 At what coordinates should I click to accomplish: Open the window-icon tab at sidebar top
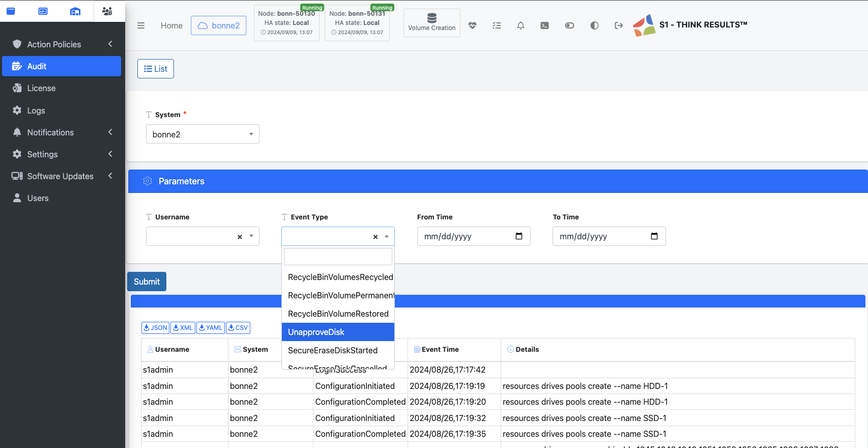[x=11, y=11]
